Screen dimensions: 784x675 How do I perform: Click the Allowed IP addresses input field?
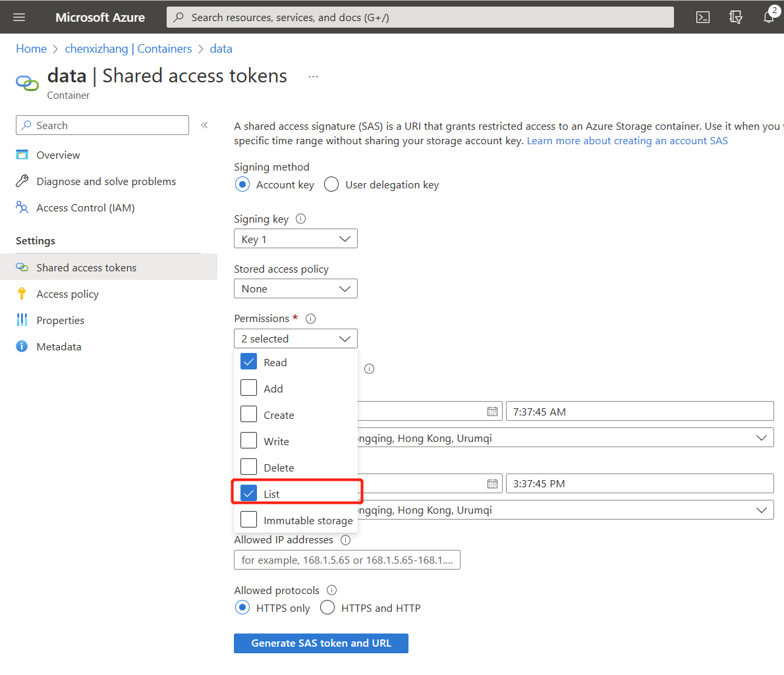point(347,560)
